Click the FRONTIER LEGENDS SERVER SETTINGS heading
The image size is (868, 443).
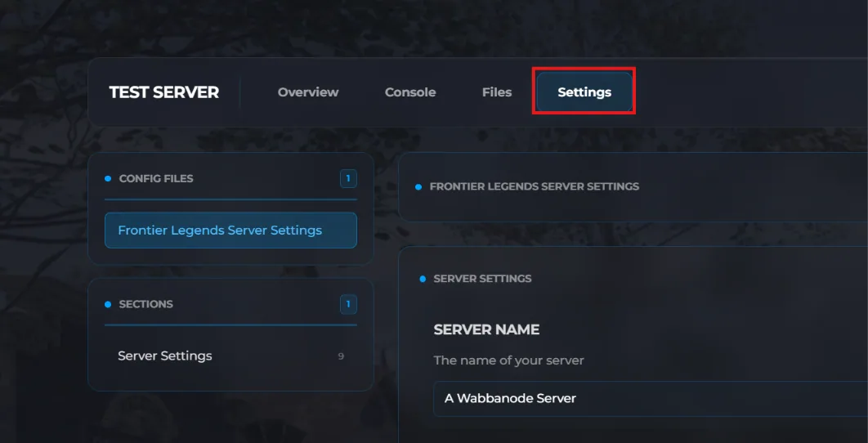click(535, 186)
